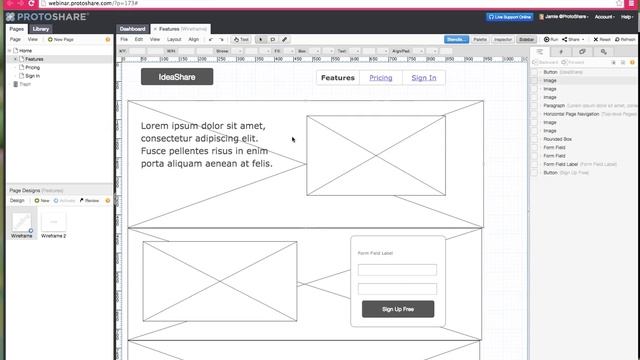Image resolution: width=640 pixels, height=360 pixels.
Task: Open the Help dropdown menu
Action: [627, 17]
